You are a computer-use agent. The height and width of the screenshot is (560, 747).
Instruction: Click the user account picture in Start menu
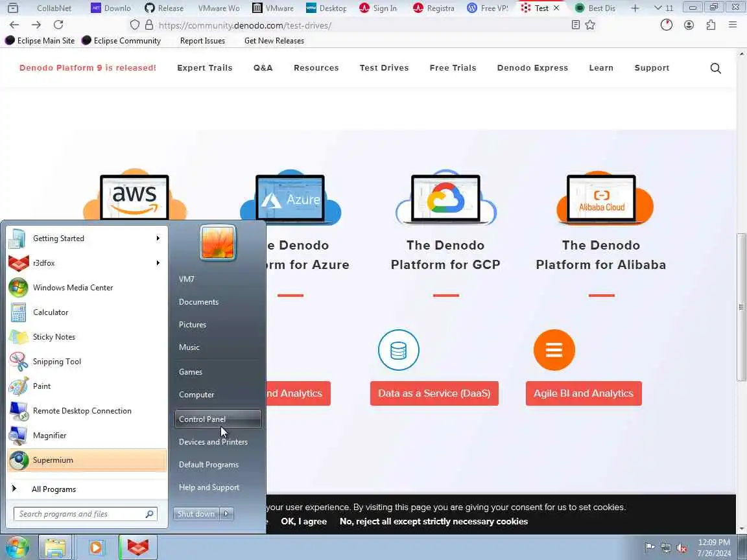click(x=218, y=242)
